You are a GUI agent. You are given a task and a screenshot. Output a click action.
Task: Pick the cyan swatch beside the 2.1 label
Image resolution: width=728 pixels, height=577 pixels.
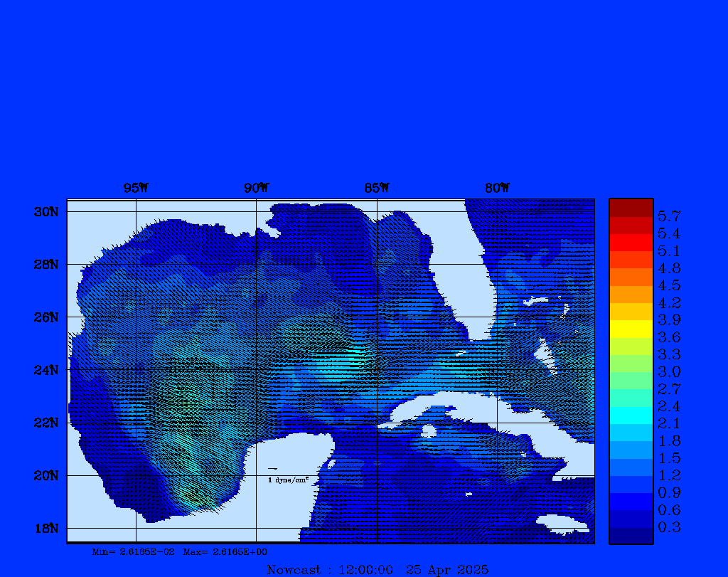click(x=631, y=415)
